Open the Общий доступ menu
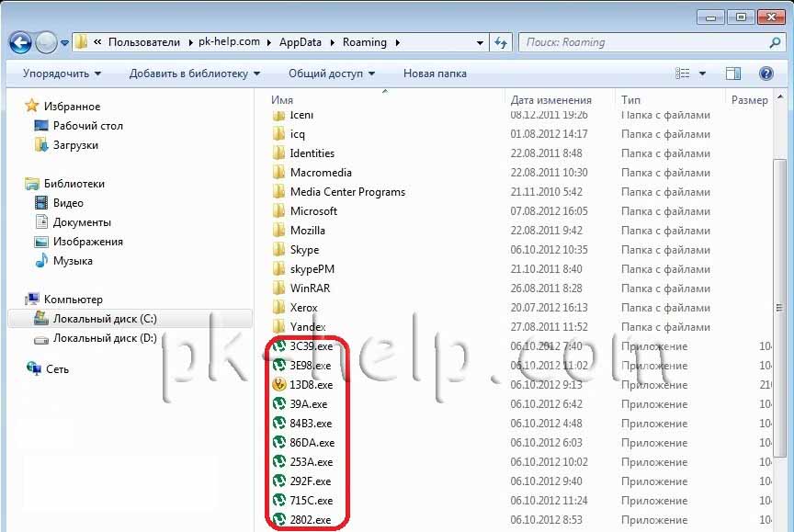The image size is (794, 532). click(x=332, y=74)
